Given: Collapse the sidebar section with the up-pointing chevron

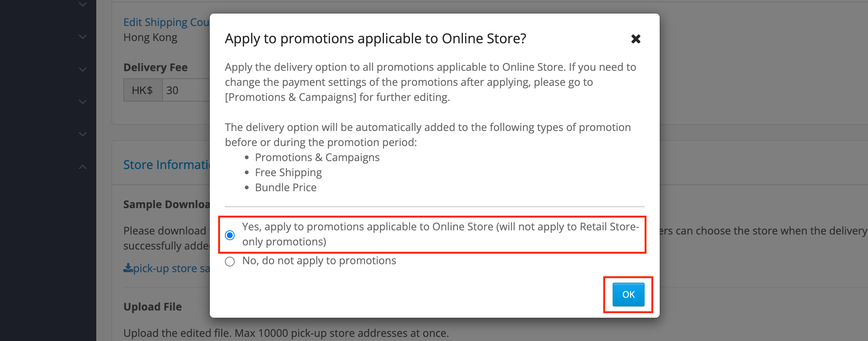Looking at the screenshot, I should point(83,167).
